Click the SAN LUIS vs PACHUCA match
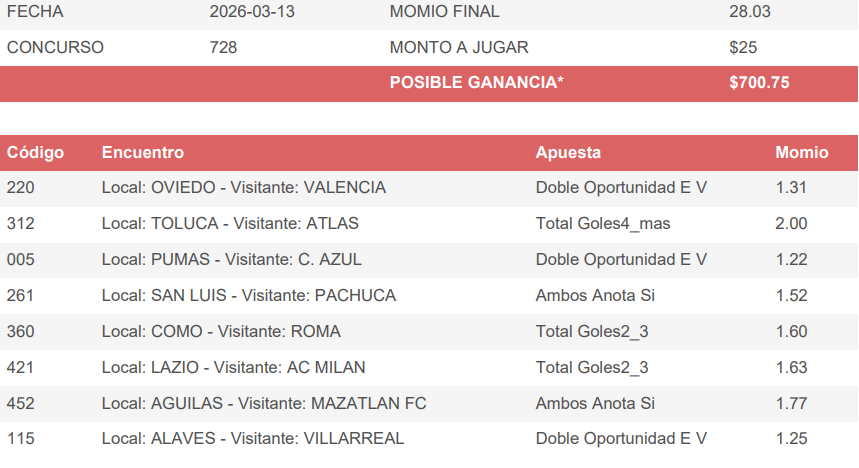 [x=248, y=296]
